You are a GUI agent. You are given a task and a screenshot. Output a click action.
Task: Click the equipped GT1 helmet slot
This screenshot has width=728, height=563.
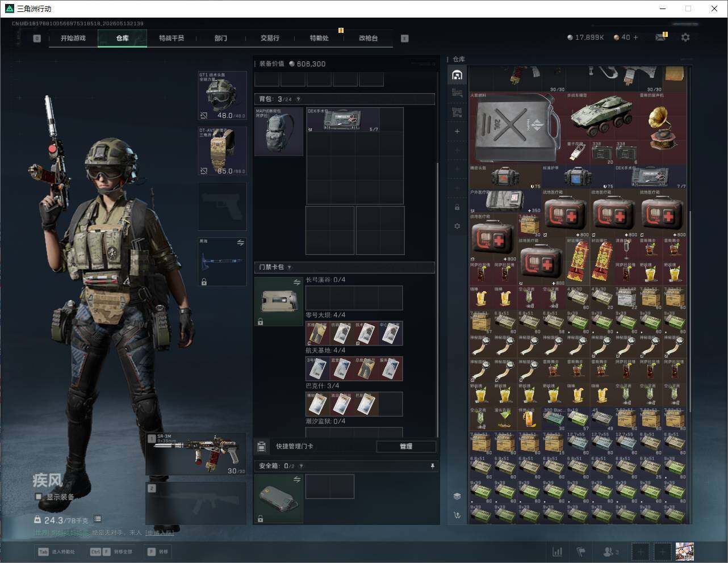222,95
